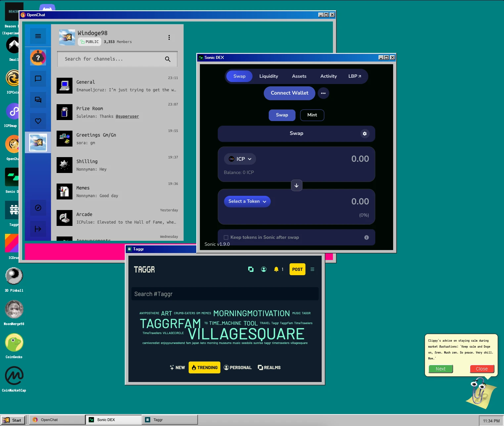
Task: Open the LBP external link tab
Action: point(355,76)
